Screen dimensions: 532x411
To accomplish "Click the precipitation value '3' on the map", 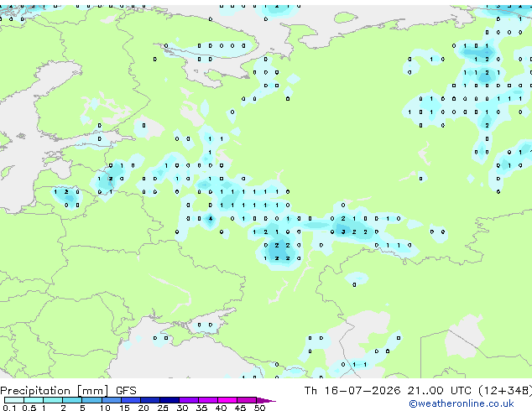I will 343,232.
